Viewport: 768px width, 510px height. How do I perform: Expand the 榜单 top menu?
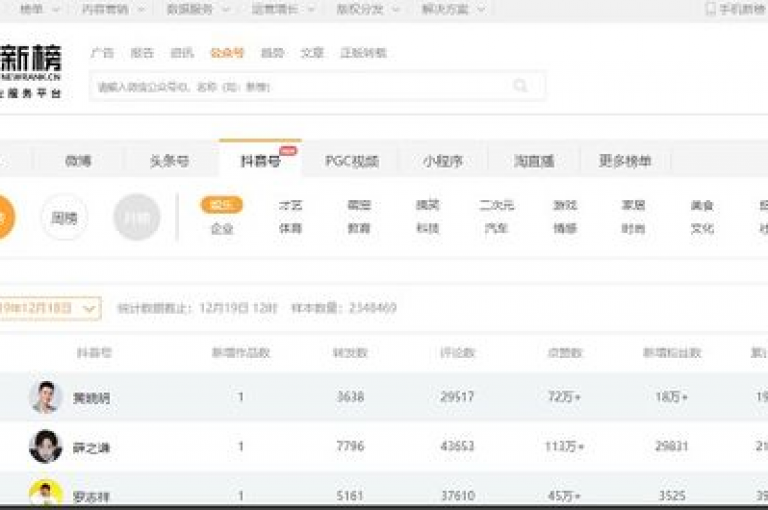coord(40,9)
